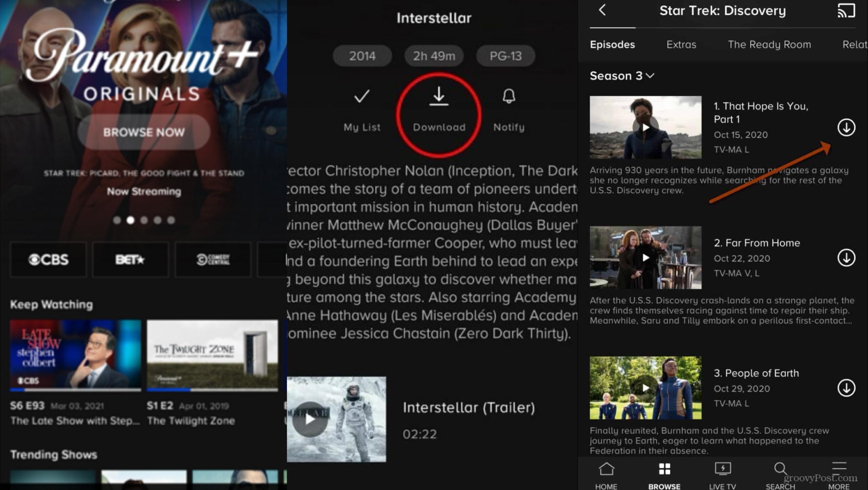Image resolution: width=868 pixels, height=490 pixels.
Task: Switch to the Related tab
Action: [x=855, y=44]
